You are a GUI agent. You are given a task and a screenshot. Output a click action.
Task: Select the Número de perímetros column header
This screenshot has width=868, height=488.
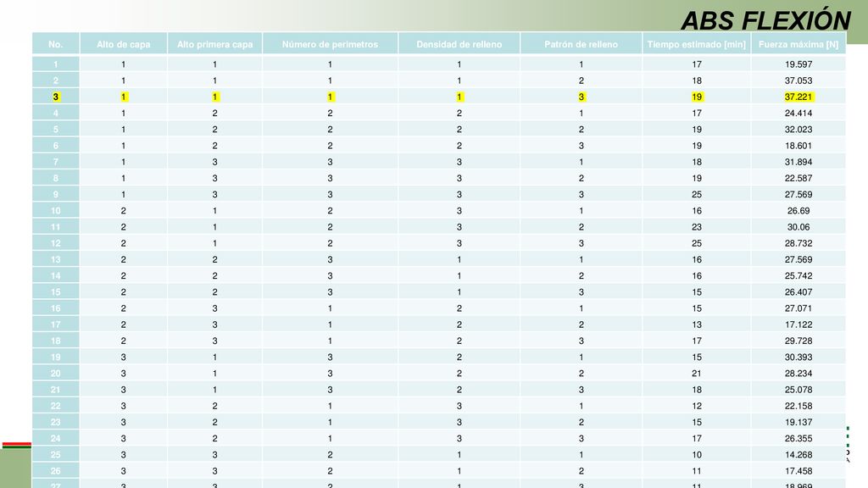(x=330, y=44)
